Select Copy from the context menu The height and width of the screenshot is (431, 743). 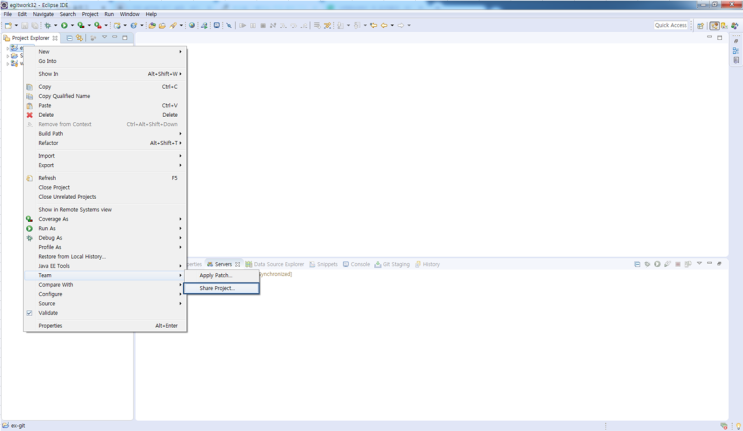[x=105, y=87]
